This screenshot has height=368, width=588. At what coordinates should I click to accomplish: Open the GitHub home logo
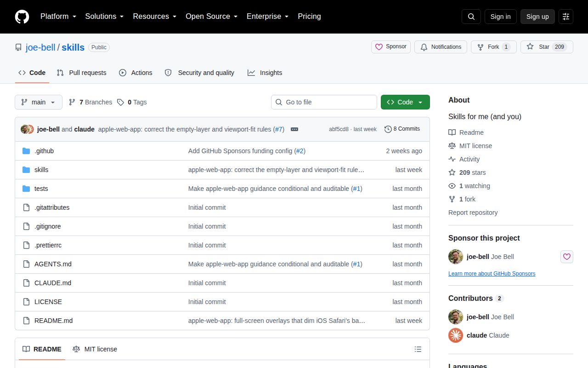tap(22, 17)
